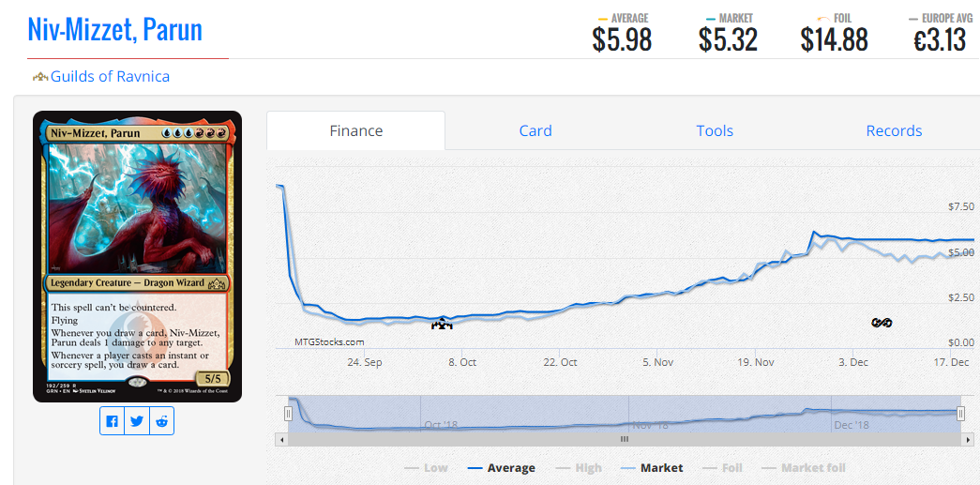Click the Niv-Mizzet, Parun card image
Screen dimensions: 980x485
(x=137, y=256)
